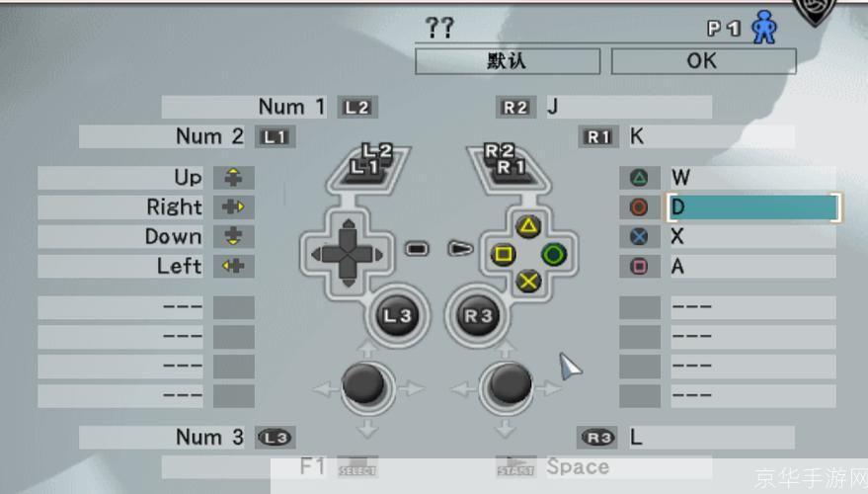The height and width of the screenshot is (494, 868).
Task: Click the left analog stick on diagram
Action: pyautogui.click(x=363, y=384)
